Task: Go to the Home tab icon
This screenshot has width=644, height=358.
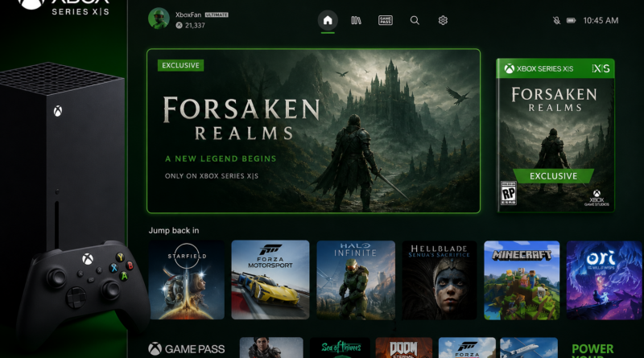Action: (x=328, y=20)
